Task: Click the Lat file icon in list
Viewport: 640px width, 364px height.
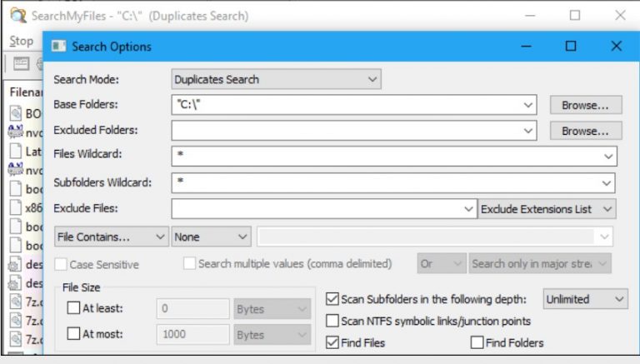Action: pyautogui.click(x=16, y=151)
